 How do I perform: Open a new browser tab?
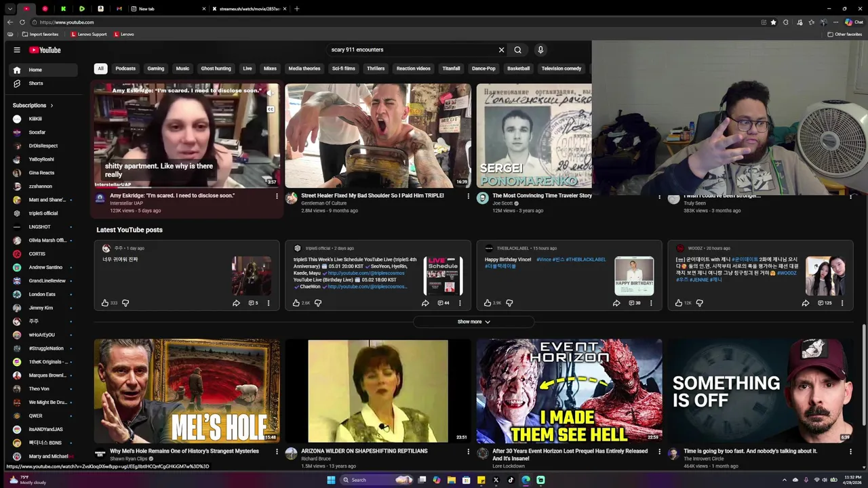296,9
